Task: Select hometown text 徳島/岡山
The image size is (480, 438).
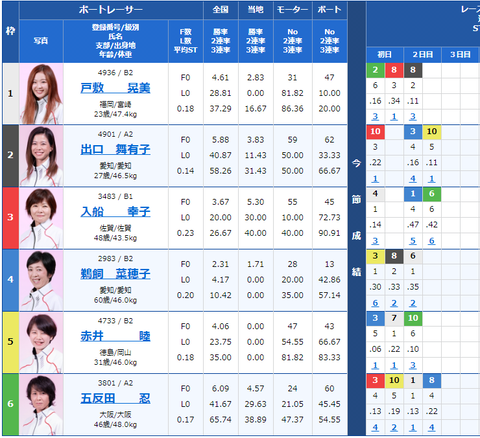Action: point(115,353)
